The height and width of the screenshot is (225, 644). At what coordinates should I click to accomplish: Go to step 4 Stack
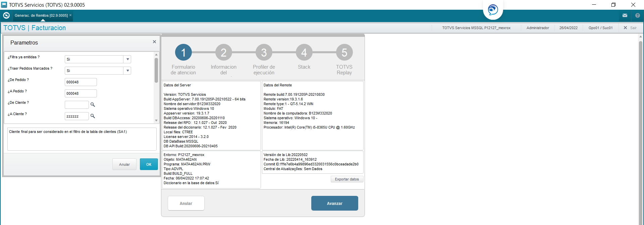(304, 53)
